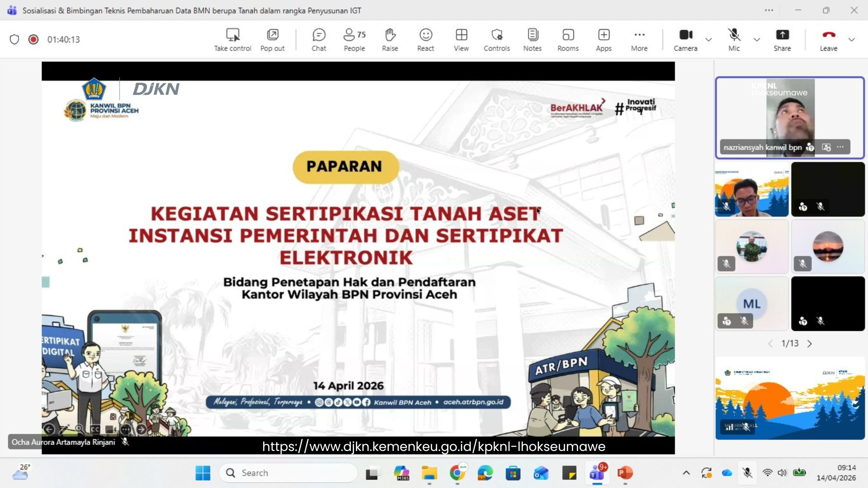The width and height of the screenshot is (868, 488).
Task: Expand Mic options dropdown arrow
Action: click(x=757, y=40)
